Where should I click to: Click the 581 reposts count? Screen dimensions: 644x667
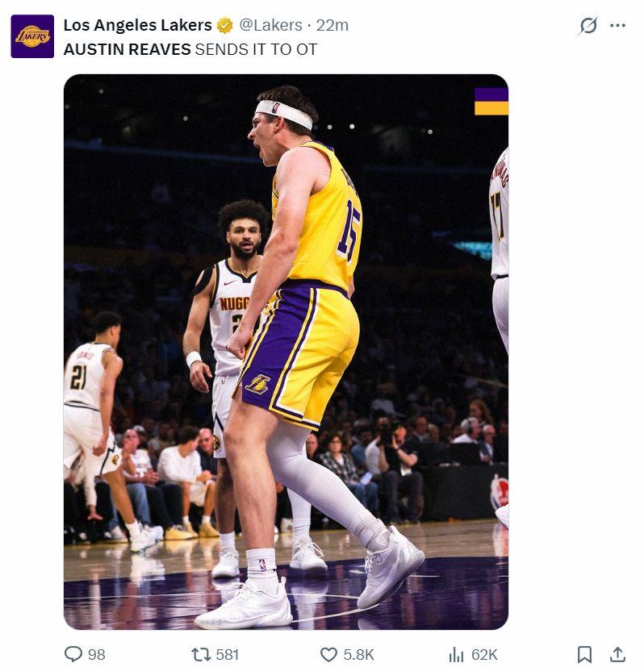(227, 654)
